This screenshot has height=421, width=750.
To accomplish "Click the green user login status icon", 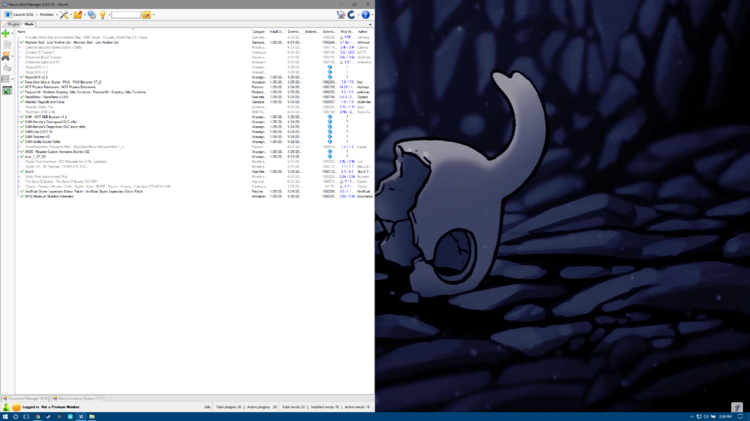I will (x=6, y=407).
